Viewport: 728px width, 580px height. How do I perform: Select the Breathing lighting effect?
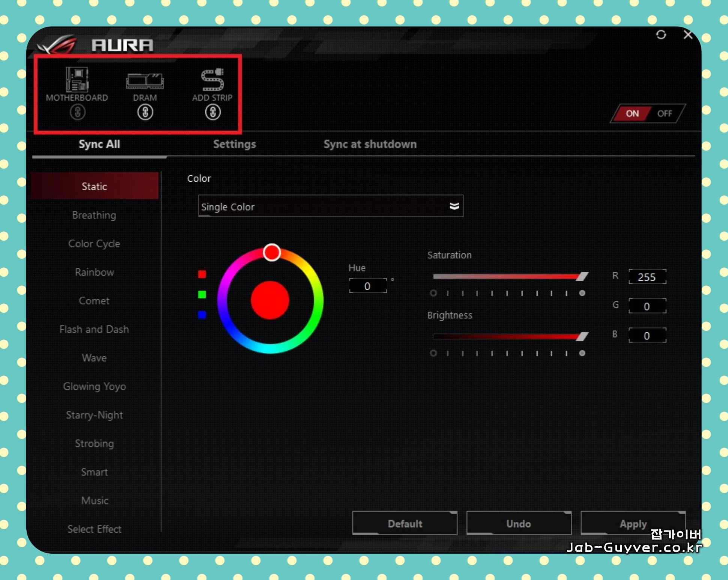coord(94,215)
